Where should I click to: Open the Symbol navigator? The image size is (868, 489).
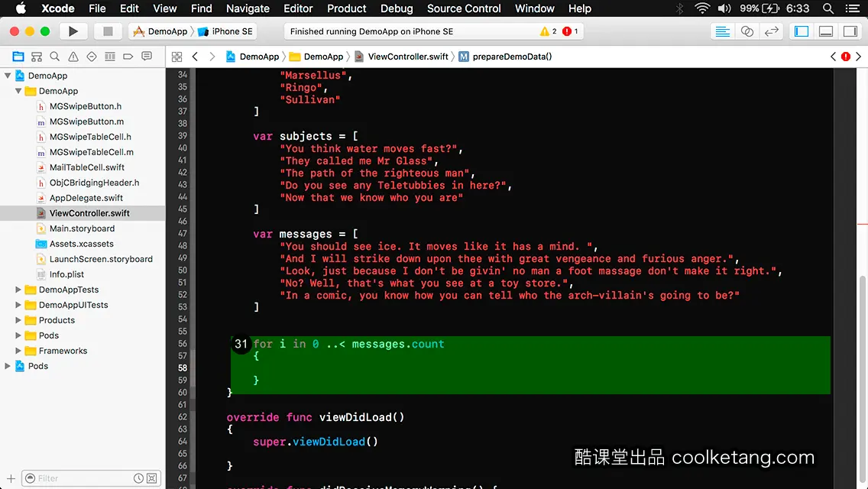point(37,57)
